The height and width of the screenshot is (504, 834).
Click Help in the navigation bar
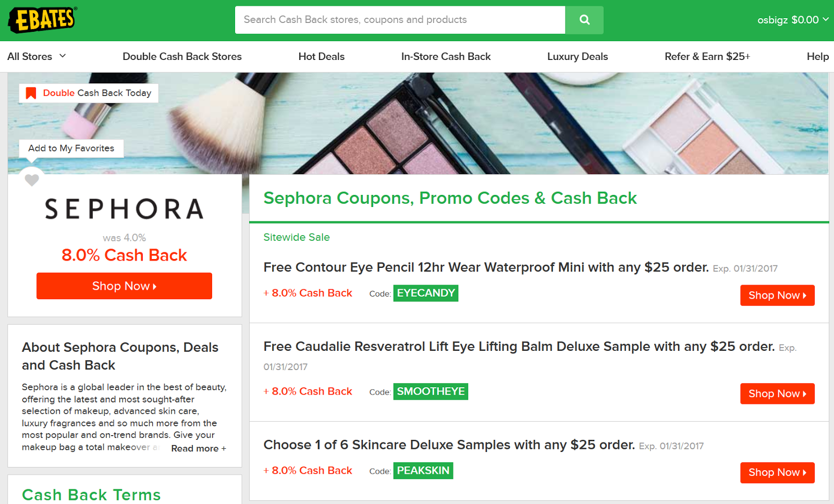tap(817, 56)
